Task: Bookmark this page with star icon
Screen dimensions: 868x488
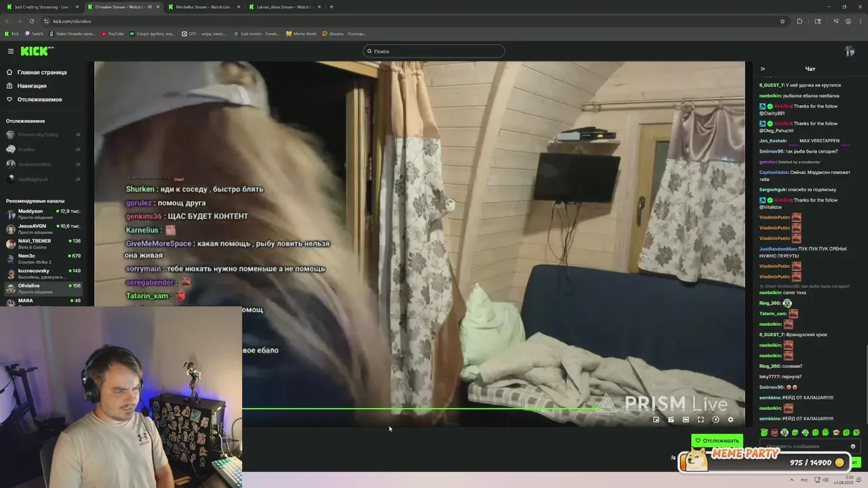Action: click(x=782, y=21)
